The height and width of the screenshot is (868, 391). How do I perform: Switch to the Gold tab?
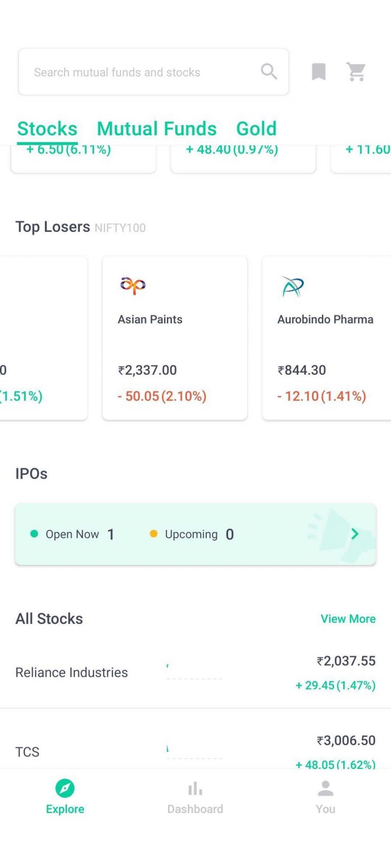pyautogui.click(x=256, y=128)
